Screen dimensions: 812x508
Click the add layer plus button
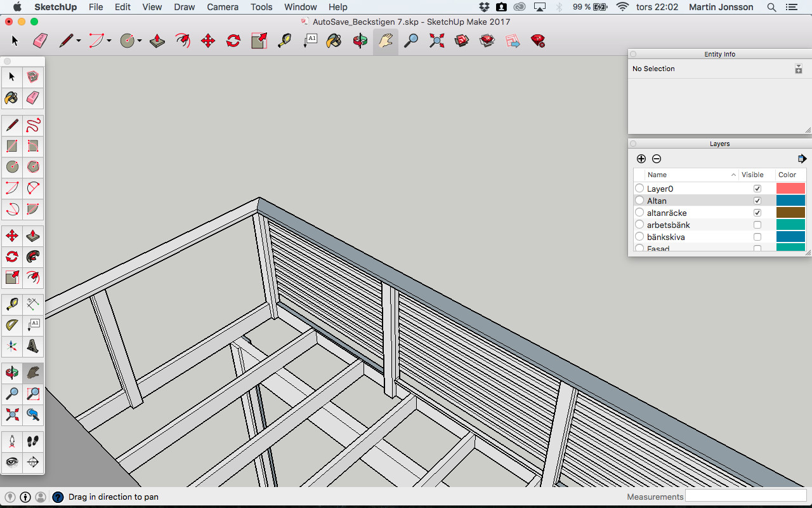click(641, 159)
